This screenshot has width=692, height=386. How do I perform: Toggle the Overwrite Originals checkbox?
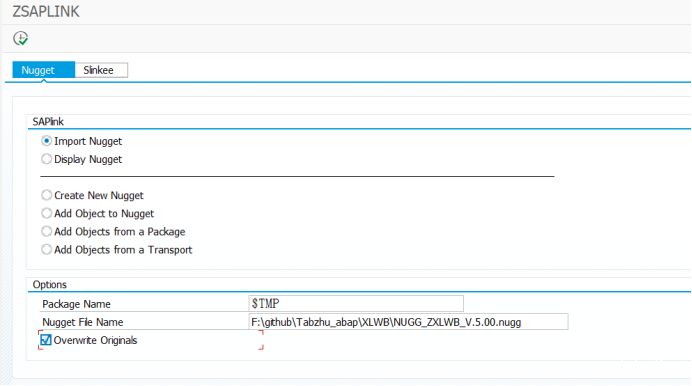tap(45, 340)
